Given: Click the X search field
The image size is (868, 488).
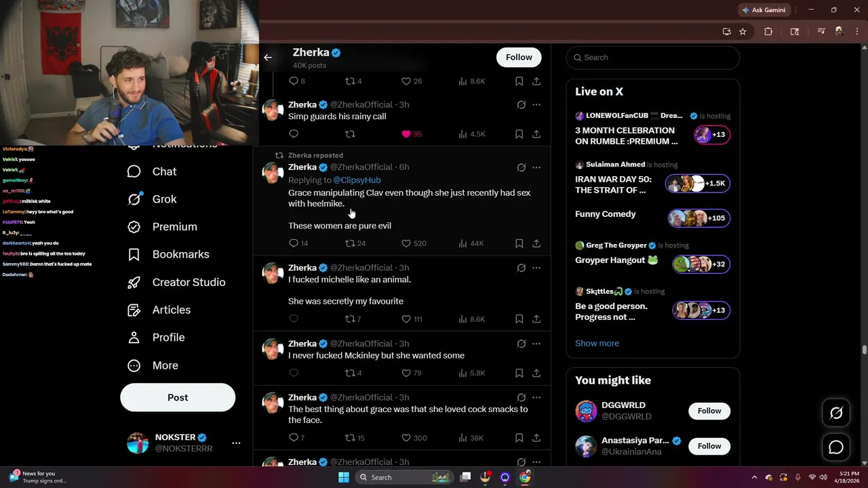Looking at the screenshot, I should 652,58.
